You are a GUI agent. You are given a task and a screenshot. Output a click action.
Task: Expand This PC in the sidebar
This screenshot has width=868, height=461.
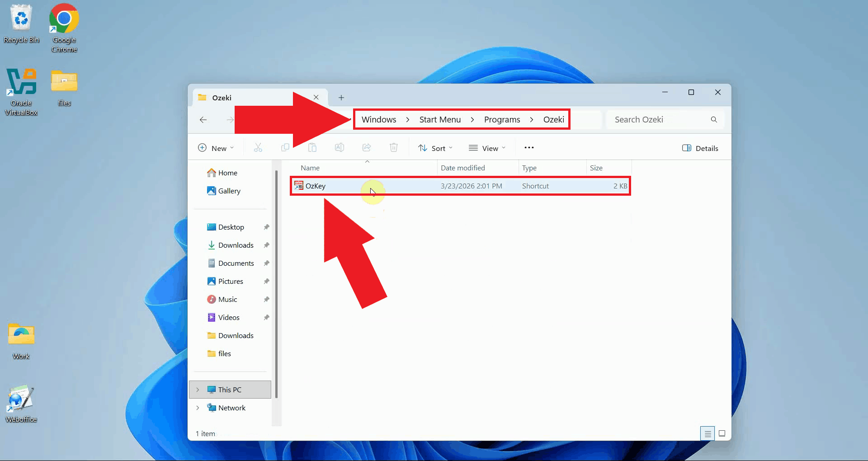(198, 389)
